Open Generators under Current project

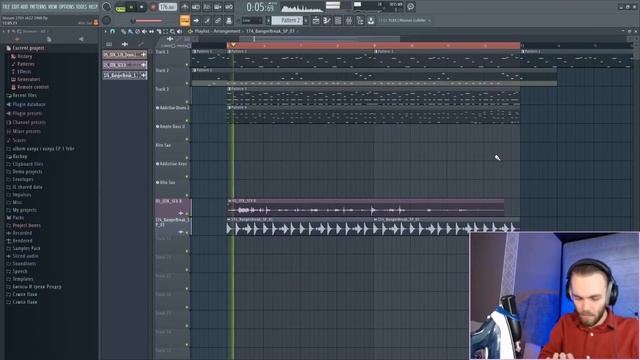point(25,79)
